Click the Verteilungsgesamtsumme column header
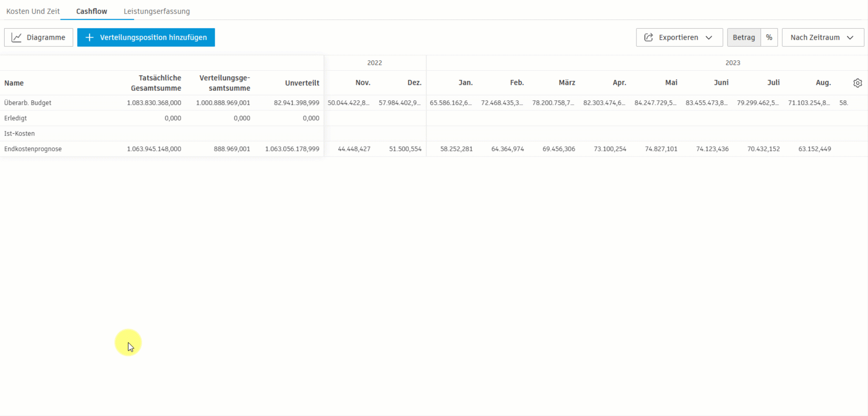The width and height of the screenshot is (868, 416). (225, 83)
